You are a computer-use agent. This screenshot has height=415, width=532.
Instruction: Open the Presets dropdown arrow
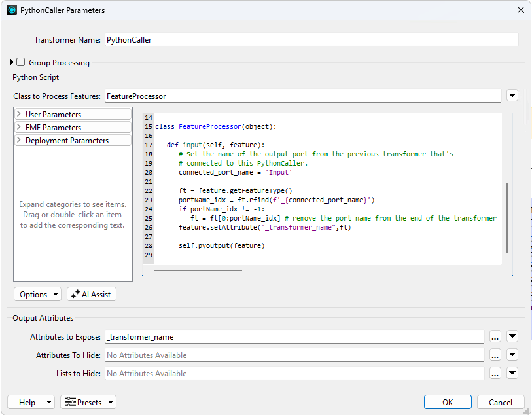pyautogui.click(x=111, y=403)
